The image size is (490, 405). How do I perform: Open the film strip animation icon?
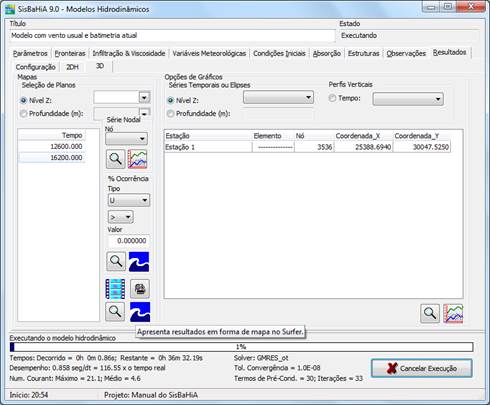click(x=115, y=289)
